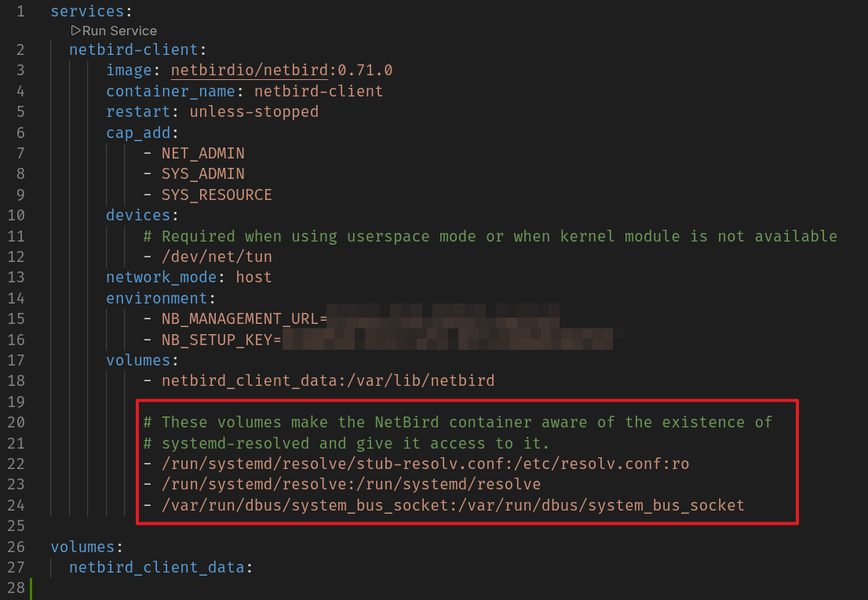Click the cap_add key
868x600 pixels.
pos(138,133)
